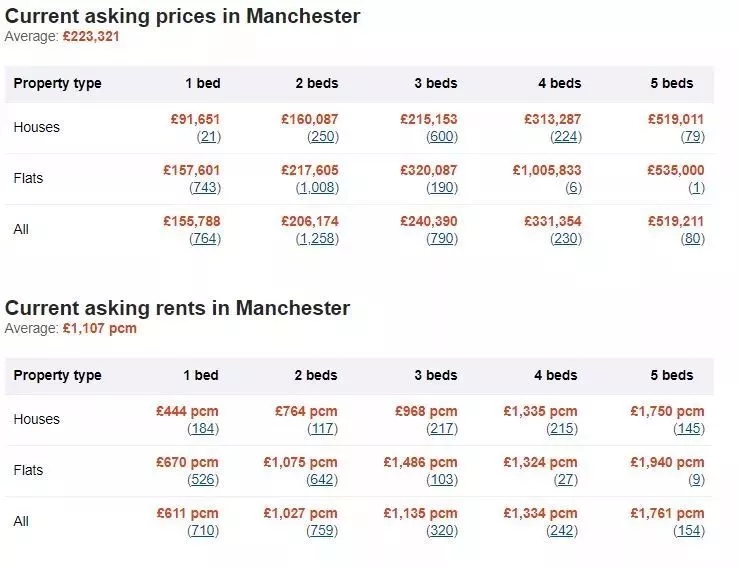Click the 117 two-bed houses to rent count
The image size is (739, 568).
322,428
